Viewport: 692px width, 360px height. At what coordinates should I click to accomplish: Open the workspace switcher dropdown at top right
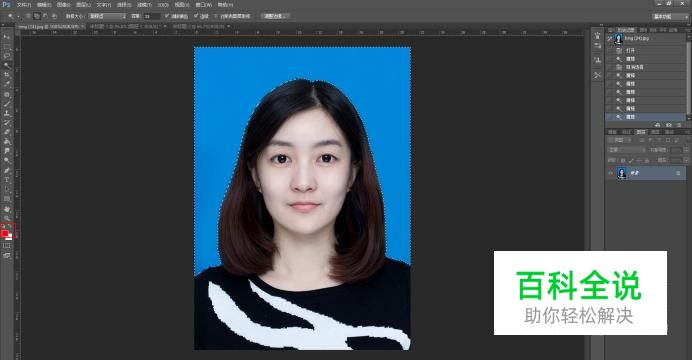click(669, 16)
